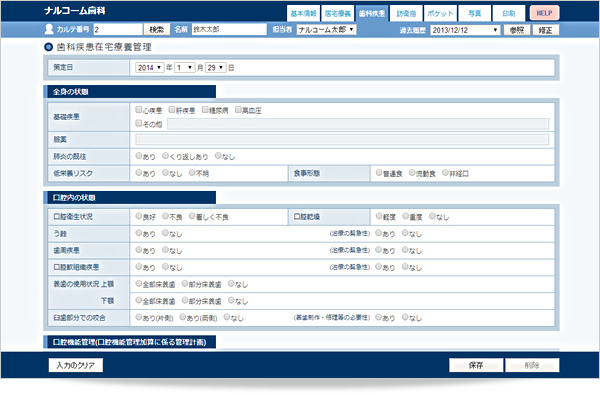Select 全部床義歯 for upper jaw 上顎
The image size is (600, 395).
click(139, 284)
